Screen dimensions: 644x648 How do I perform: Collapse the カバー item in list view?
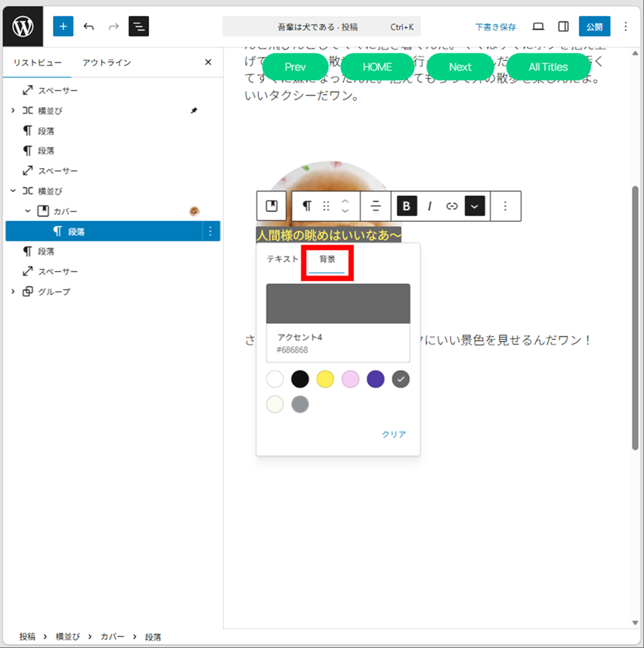[27, 211]
